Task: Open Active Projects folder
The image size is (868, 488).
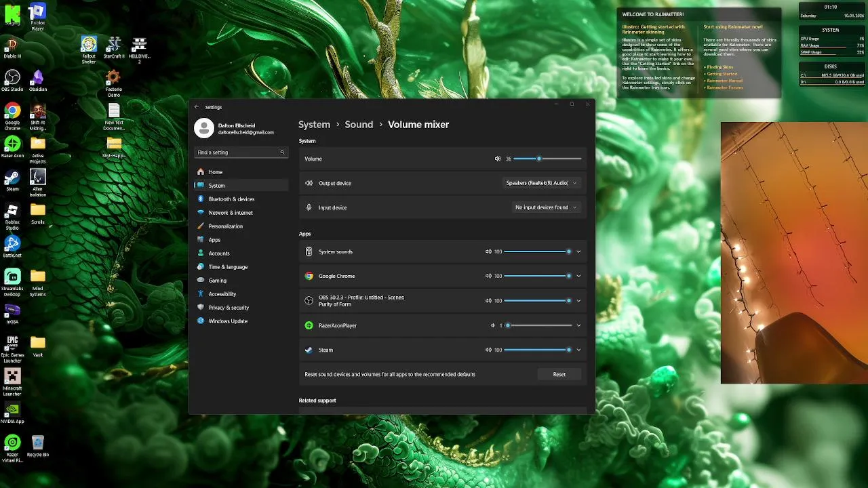Action: click(38, 150)
